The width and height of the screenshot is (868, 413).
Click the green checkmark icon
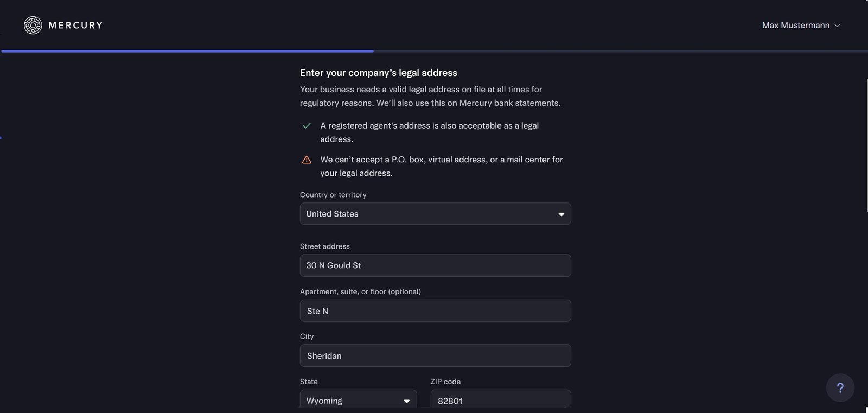tap(307, 126)
